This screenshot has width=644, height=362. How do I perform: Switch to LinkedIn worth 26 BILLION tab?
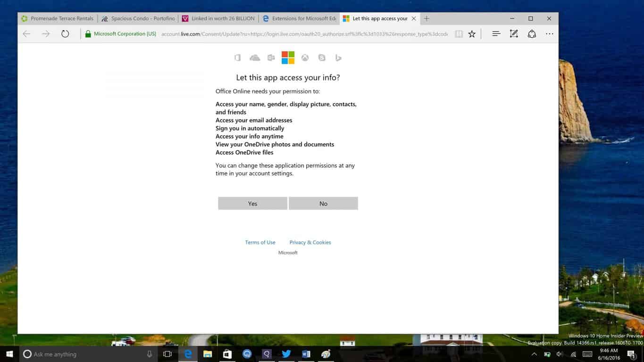point(218,18)
